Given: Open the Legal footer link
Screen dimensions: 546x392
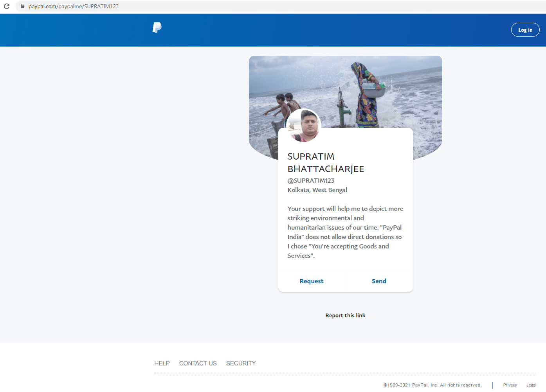Looking at the screenshot, I should pos(532,385).
